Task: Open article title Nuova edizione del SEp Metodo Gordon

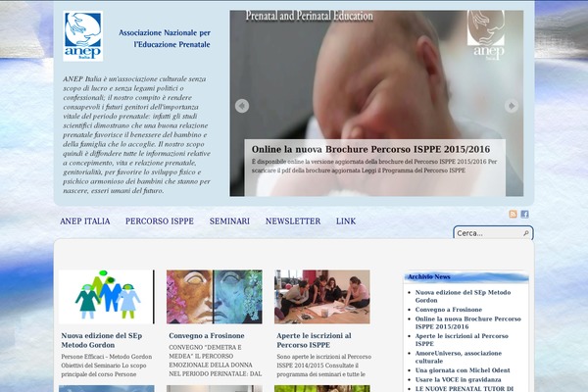Action: pos(102,340)
